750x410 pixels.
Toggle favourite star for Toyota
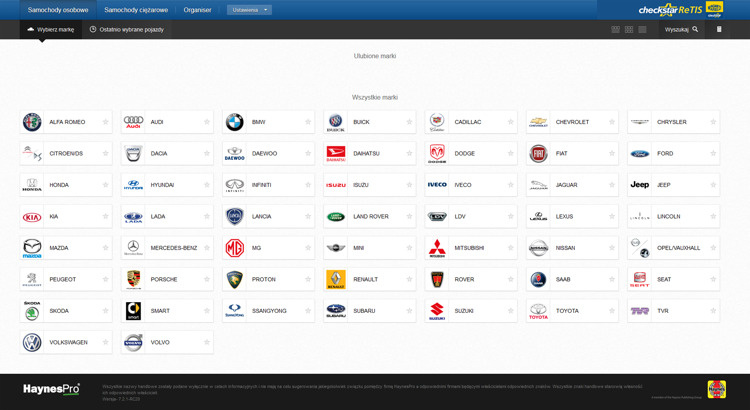pyautogui.click(x=612, y=311)
